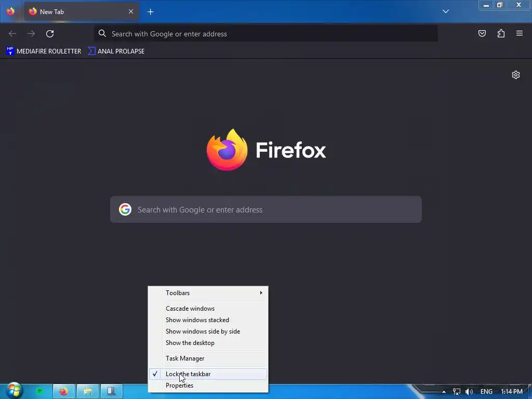Restore down the Firefox window
532x399 pixels.
(499, 5)
